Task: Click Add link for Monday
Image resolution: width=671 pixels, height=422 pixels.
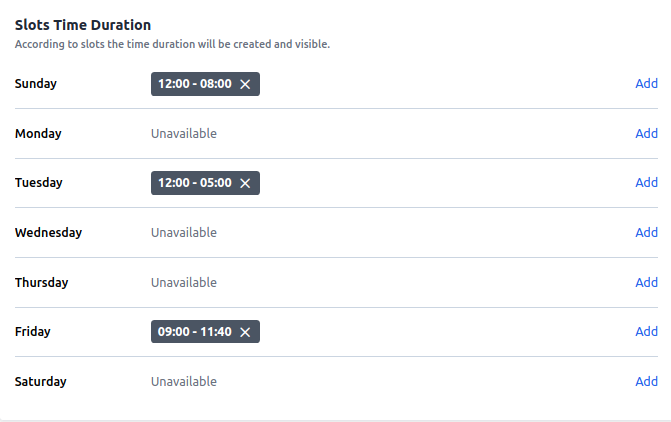Action: coord(646,134)
